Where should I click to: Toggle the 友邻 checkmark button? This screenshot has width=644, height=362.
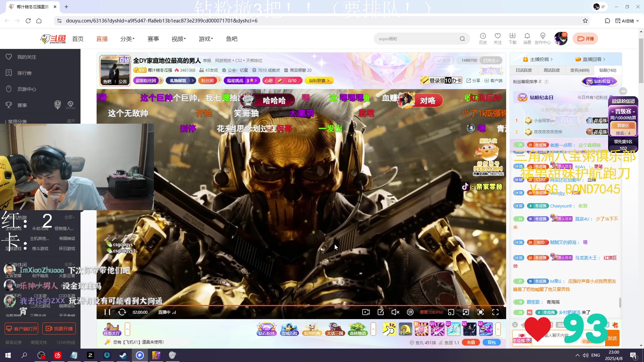[x=443, y=60]
